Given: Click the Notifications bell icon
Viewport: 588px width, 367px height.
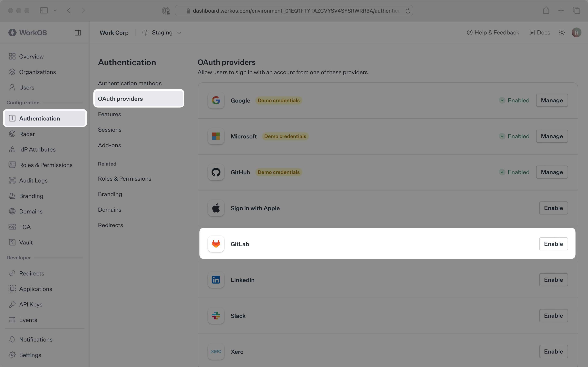Looking at the screenshot, I should point(12,339).
